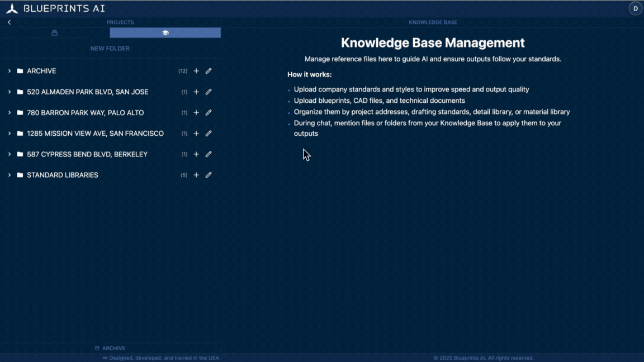Click the plus icon beside 587 CYPRESS BEND BLVD
644x362 pixels.
[x=196, y=154]
